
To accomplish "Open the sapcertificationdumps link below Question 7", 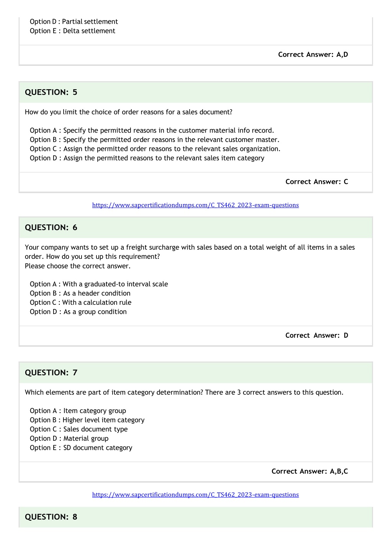I will coord(195,495).
